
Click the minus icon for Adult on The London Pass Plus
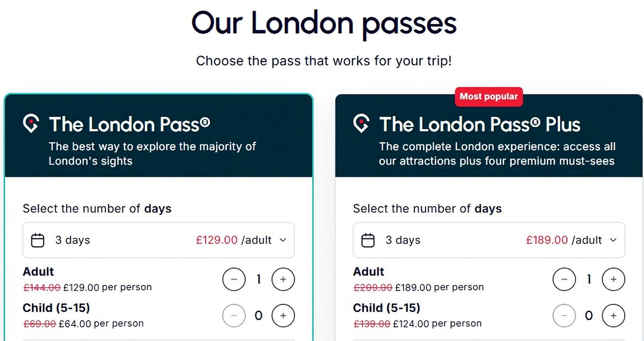(x=564, y=279)
